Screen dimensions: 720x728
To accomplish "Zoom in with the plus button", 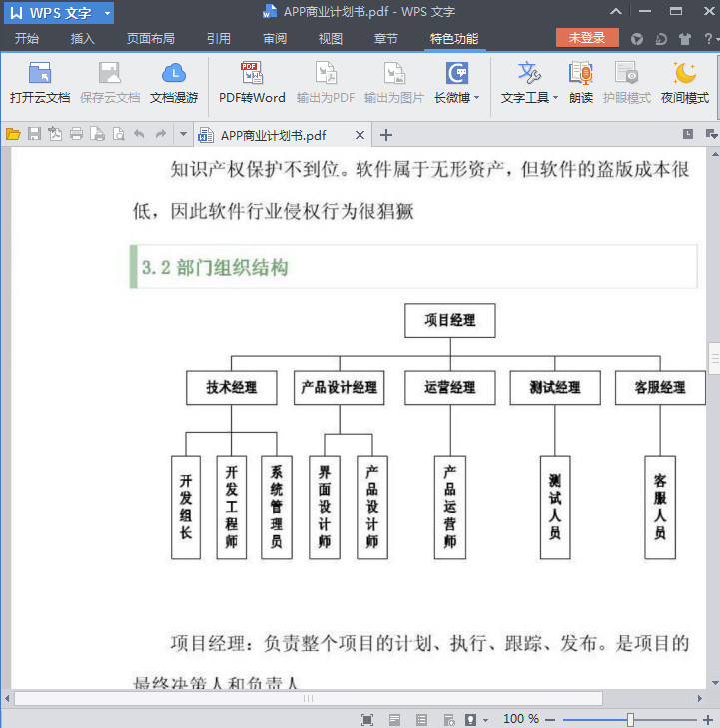I will (708, 720).
